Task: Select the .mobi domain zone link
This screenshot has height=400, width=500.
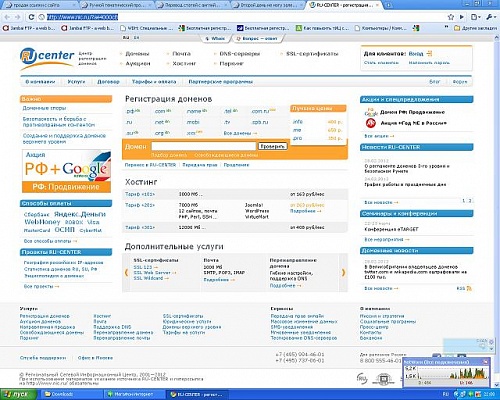Action: coord(193,122)
